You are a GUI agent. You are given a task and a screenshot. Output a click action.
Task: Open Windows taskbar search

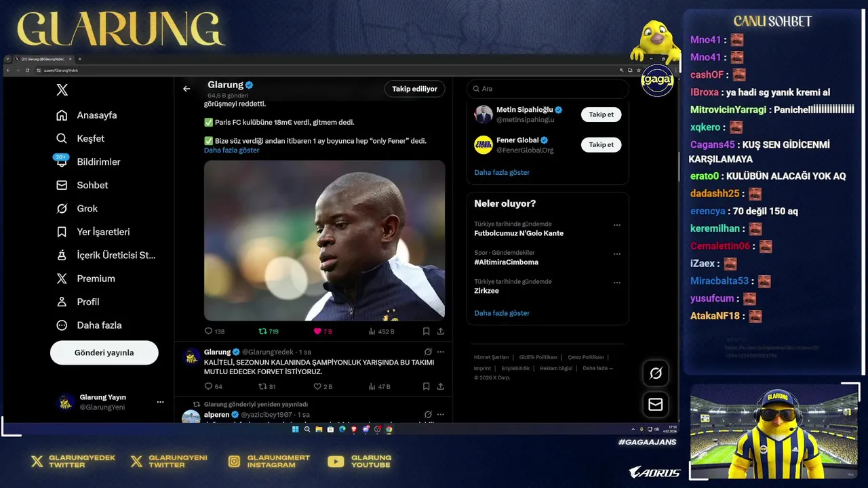point(307,429)
